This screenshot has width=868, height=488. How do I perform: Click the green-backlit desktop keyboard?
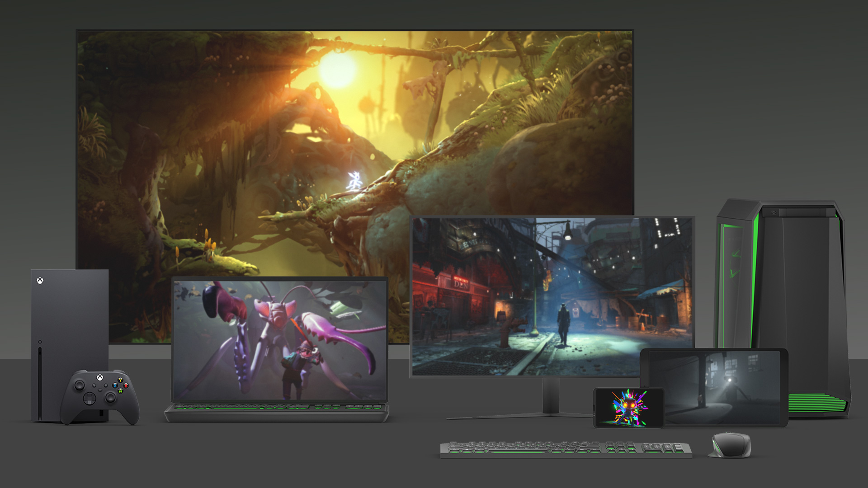(566, 449)
